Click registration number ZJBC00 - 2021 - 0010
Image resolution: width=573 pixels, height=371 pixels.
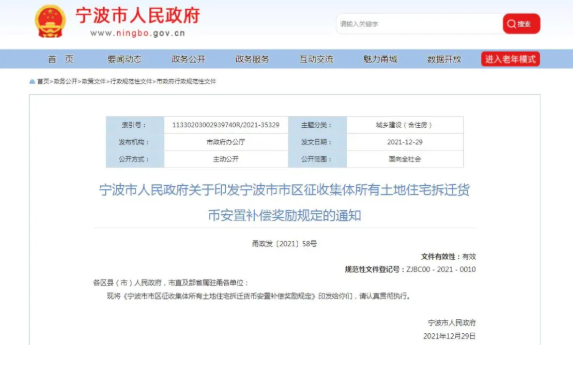coord(441,269)
